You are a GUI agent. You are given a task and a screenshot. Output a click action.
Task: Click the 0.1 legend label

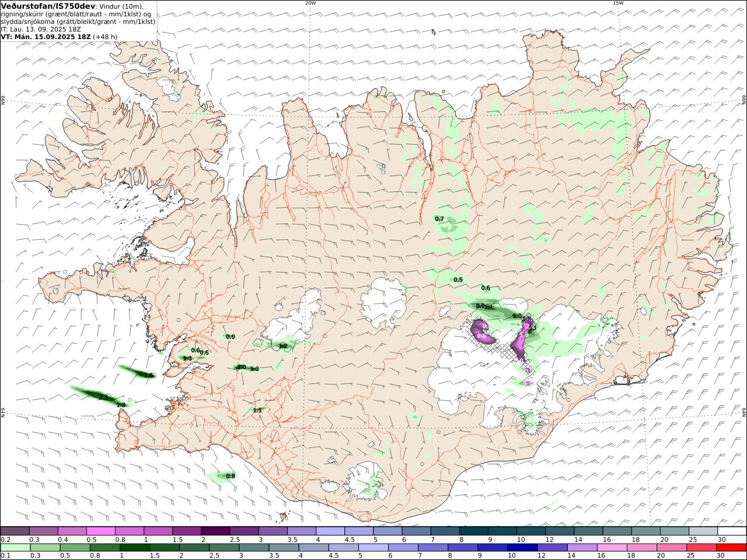click(5, 556)
